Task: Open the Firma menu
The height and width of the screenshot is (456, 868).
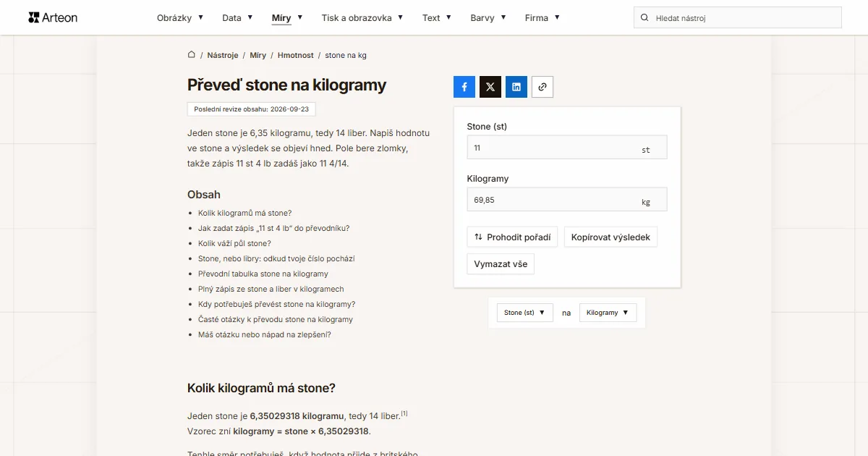Action: (x=542, y=17)
